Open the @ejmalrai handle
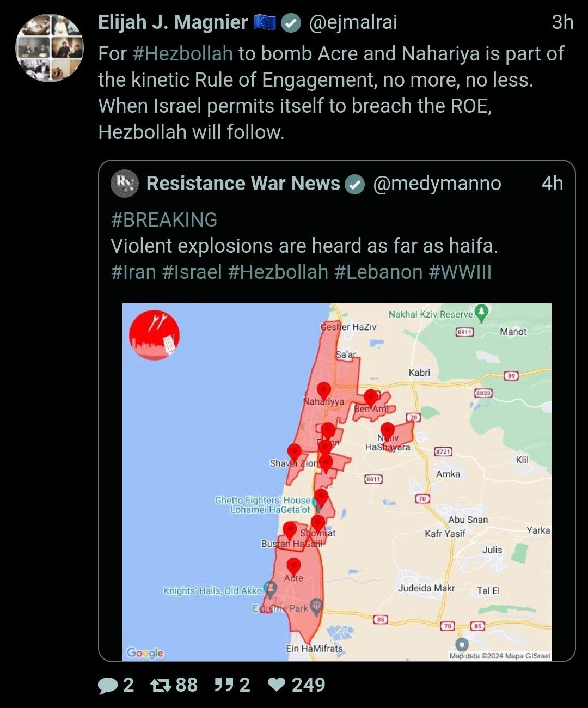The width and height of the screenshot is (588, 708). point(353,22)
